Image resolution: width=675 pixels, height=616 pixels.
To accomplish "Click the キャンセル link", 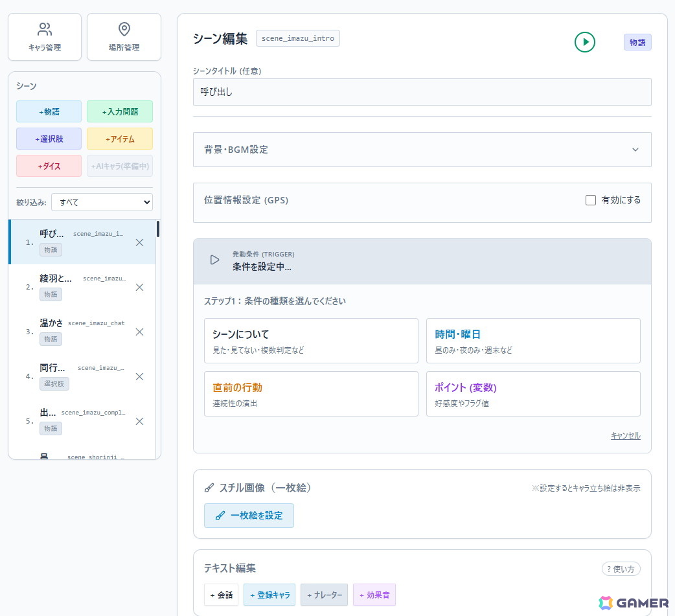I will point(626,436).
